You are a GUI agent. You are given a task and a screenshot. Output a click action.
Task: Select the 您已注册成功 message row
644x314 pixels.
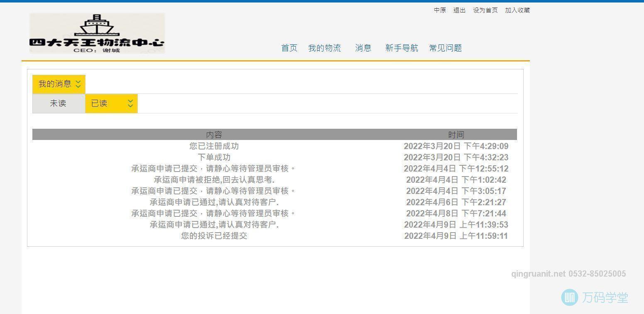pyautogui.click(x=214, y=146)
